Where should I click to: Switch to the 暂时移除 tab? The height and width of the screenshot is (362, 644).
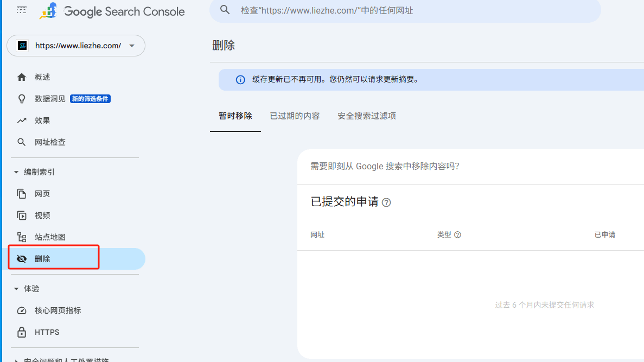click(235, 116)
